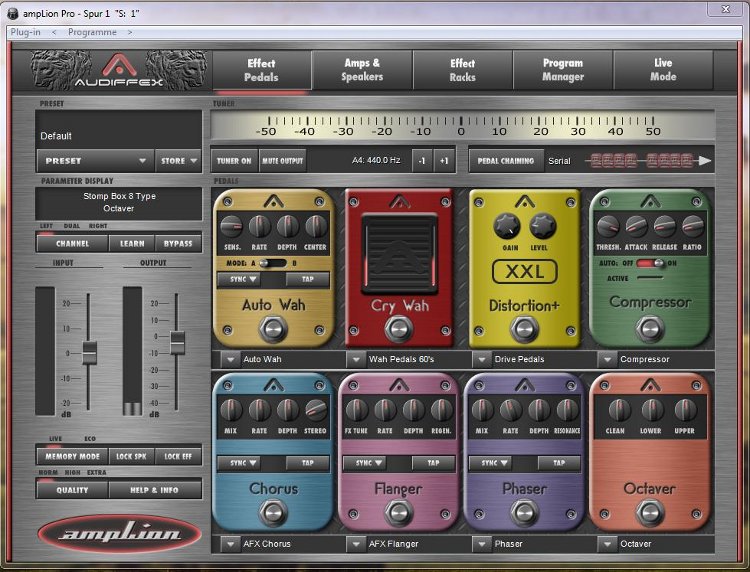The image size is (750, 572).
Task: Click the Flanger FX TUNE knob
Action: (x=357, y=410)
